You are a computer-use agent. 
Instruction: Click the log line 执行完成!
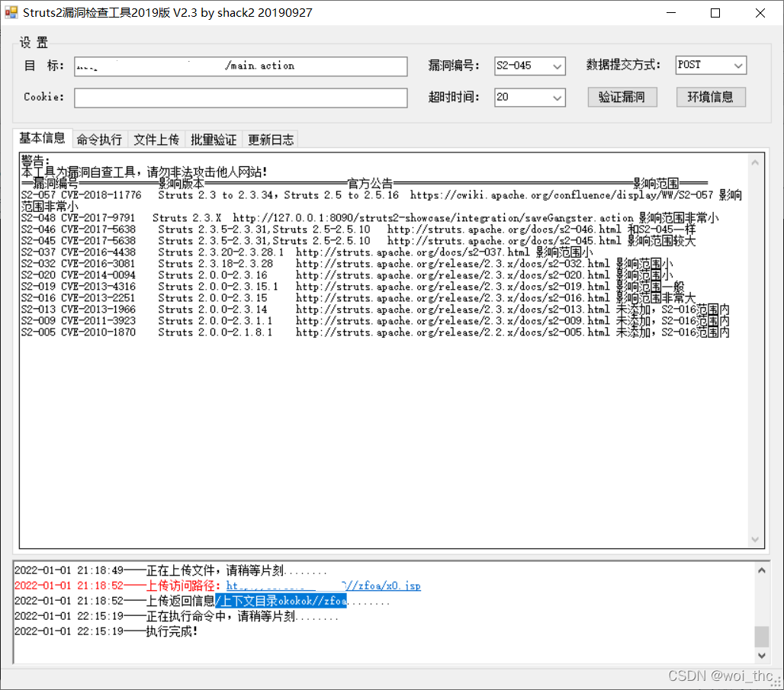pyautogui.click(x=106, y=631)
